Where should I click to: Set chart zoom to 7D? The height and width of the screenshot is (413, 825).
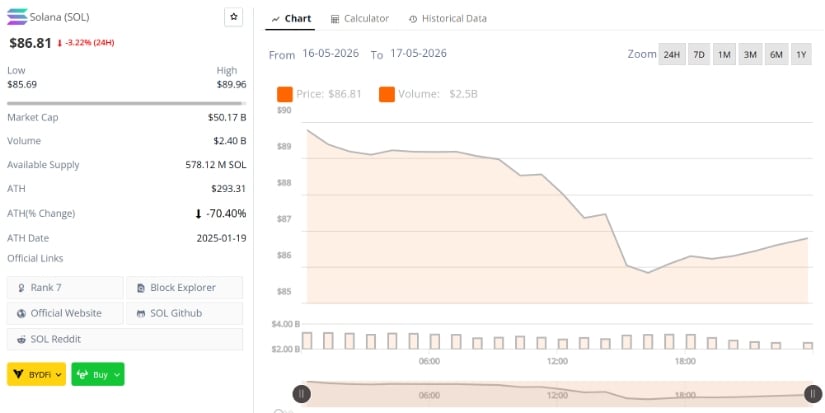(x=699, y=54)
